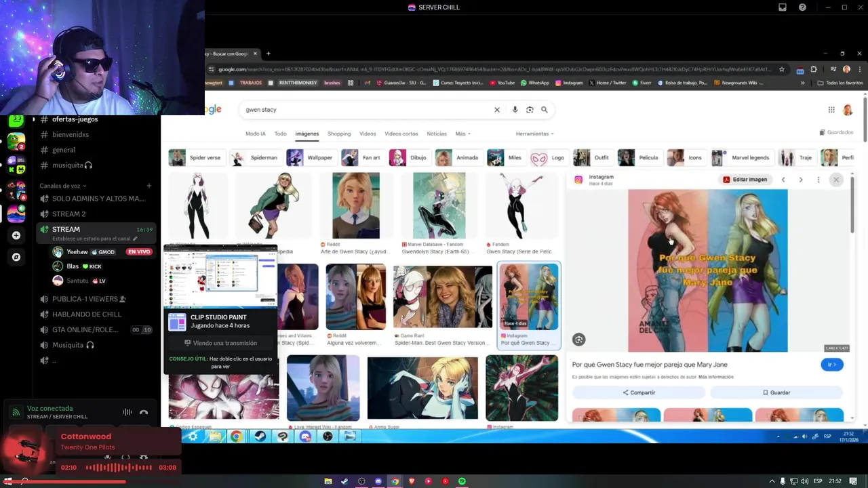This screenshot has width=868, height=488.
Task: Open the Videos cortos tab
Action: 401,134
